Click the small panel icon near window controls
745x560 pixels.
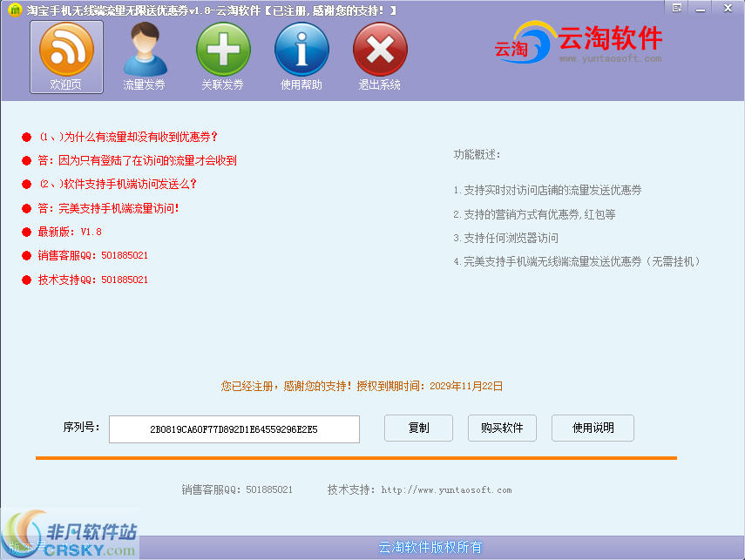(x=675, y=8)
